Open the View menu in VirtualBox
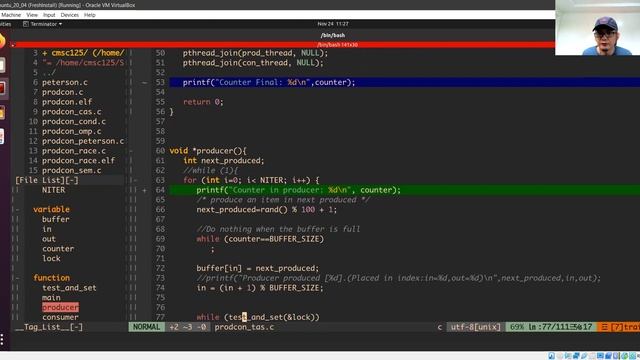The image size is (640, 360). (32, 15)
